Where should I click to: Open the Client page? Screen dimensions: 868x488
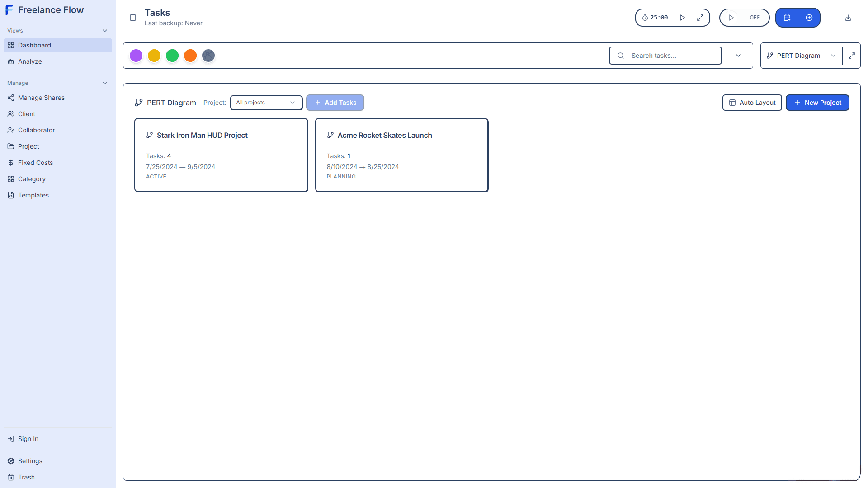(58, 114)
